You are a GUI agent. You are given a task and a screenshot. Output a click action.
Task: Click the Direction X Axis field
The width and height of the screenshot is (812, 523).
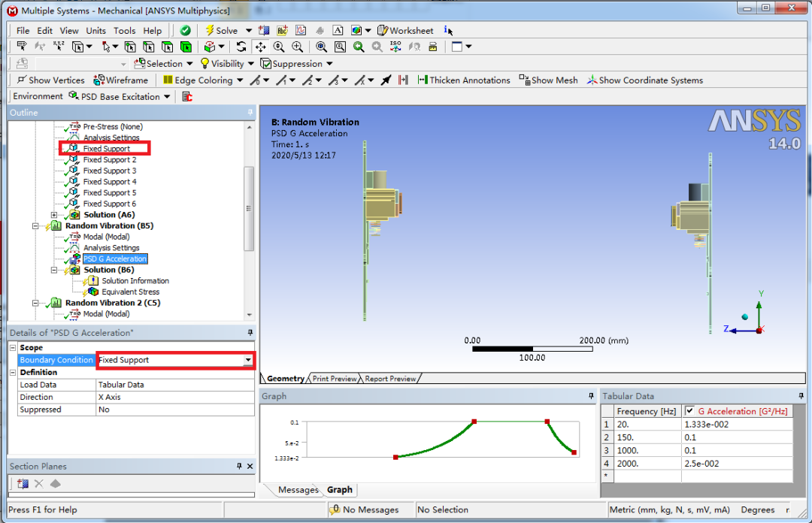175,398
